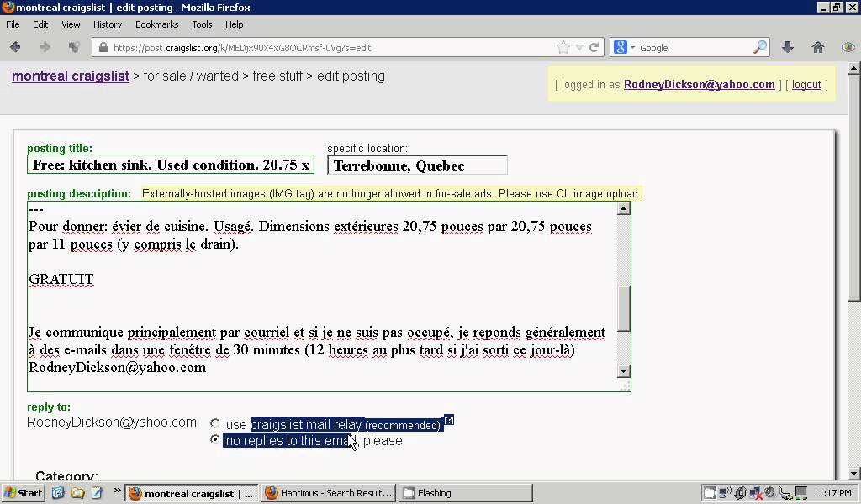Bookmark this page with the star icon
This screenshot has height=504, width=861.
pyautogui.click(x=563, y=48)
